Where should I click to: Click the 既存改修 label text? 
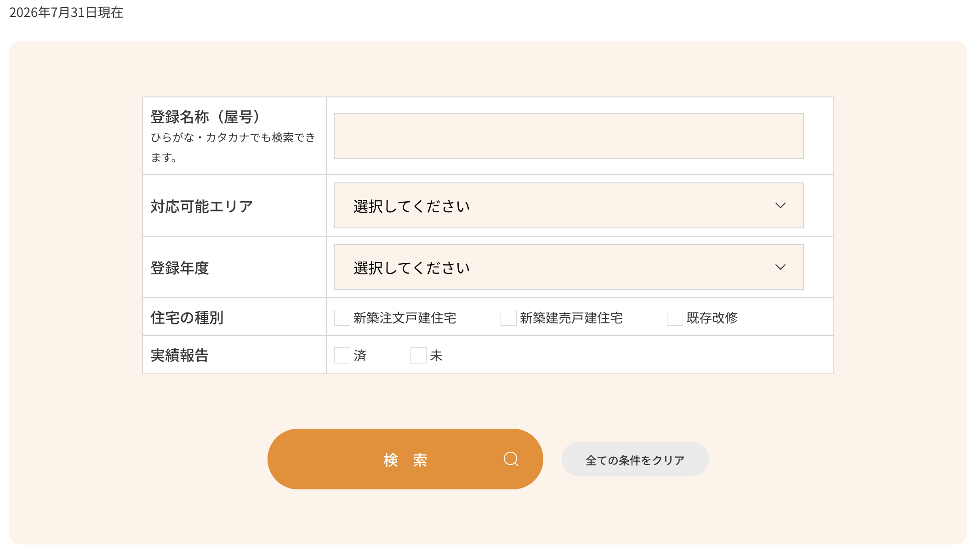(x=712, y=318)
